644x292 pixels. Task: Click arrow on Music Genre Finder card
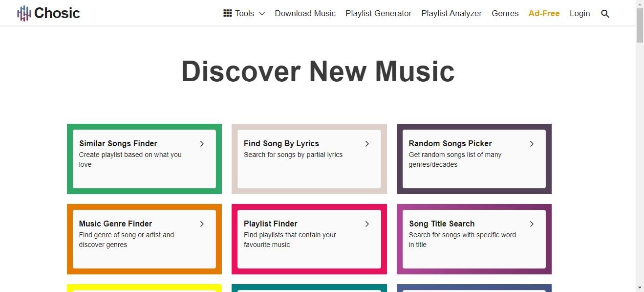coord(202,224)
